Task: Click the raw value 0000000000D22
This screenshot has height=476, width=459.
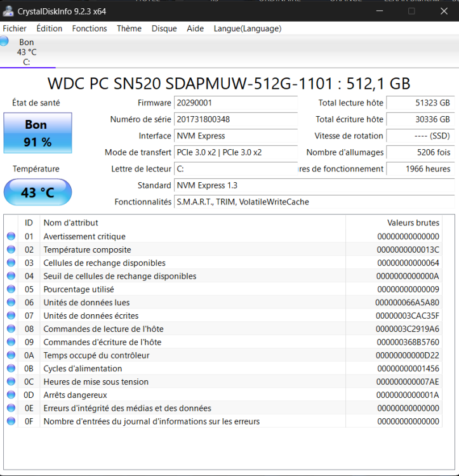Action: pos(408,355)
